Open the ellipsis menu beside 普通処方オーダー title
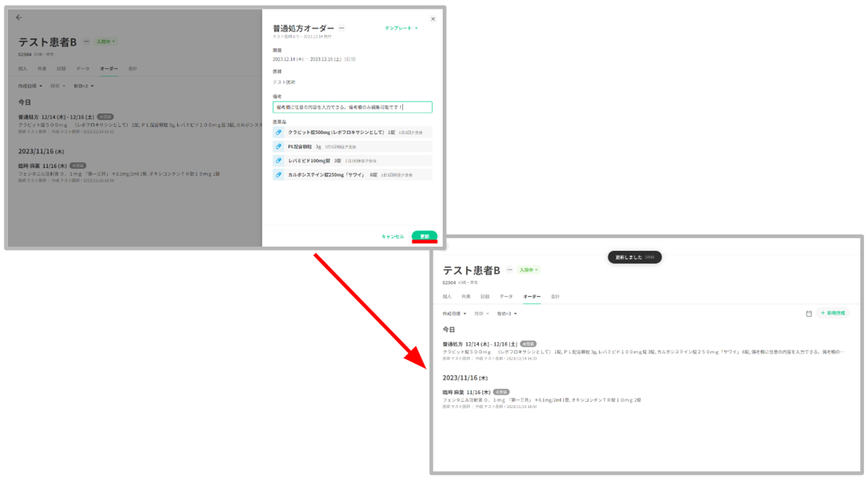Image resolution: width=868 pixels, height=480 pixels. pos(342,28)
